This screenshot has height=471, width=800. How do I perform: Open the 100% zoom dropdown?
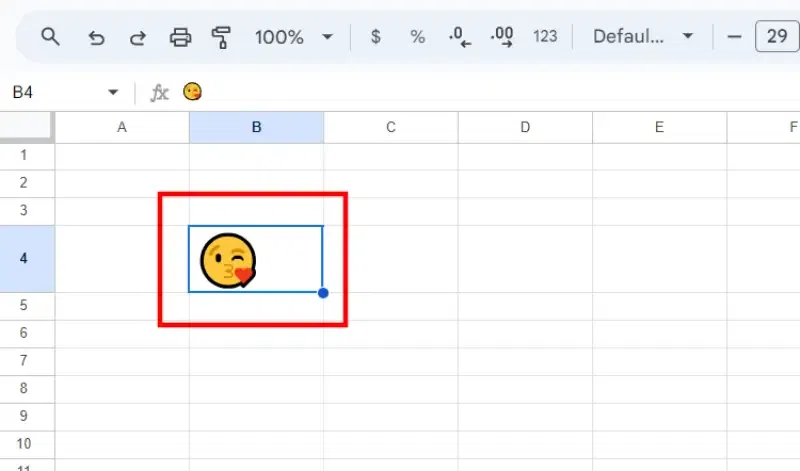coord(294,37)
